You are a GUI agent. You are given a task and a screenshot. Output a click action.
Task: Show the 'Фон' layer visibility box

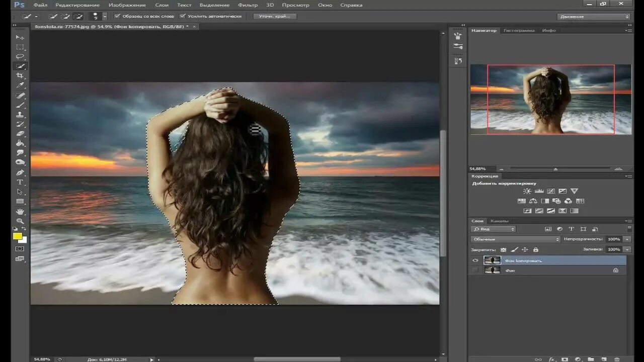[x=475, y=270]
